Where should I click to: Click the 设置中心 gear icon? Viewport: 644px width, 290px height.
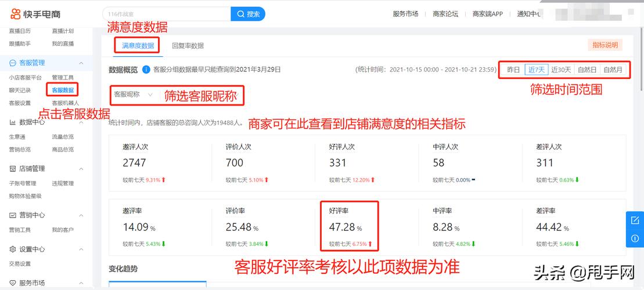[x=13, y=249]
